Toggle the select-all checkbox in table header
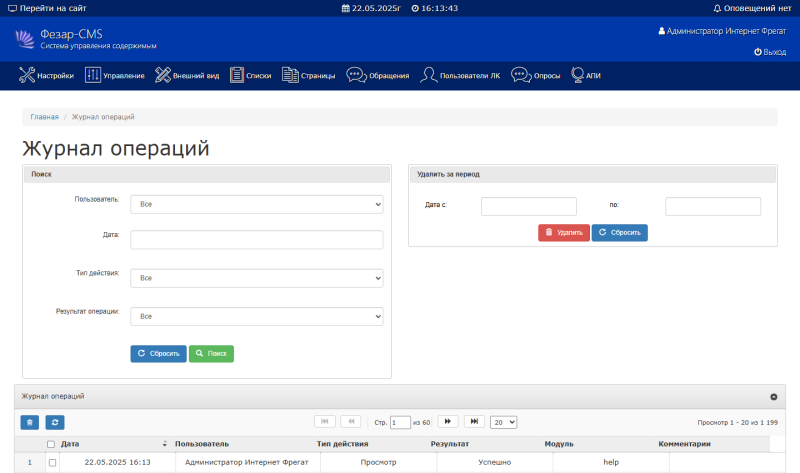Screen dimensions: 800x473 51,444
